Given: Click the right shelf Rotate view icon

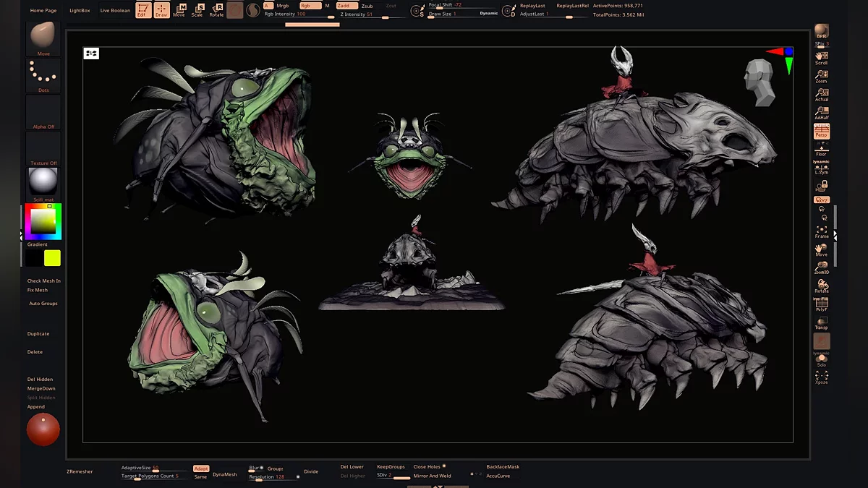Looking at the screenshot, I should point(822,286).
